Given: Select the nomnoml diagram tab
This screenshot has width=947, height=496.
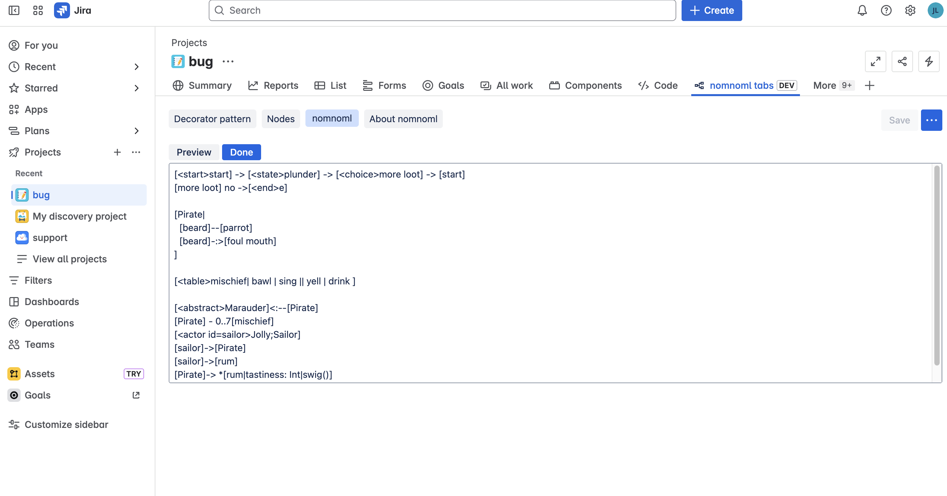Looking at the screenshot, I should (x=332, y=118).
